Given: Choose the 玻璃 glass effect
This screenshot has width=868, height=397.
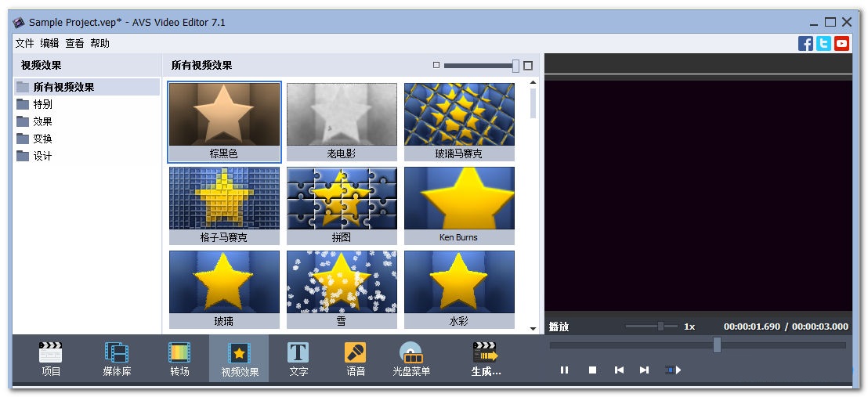Looking at the screenshot, I should coord(224,289).
